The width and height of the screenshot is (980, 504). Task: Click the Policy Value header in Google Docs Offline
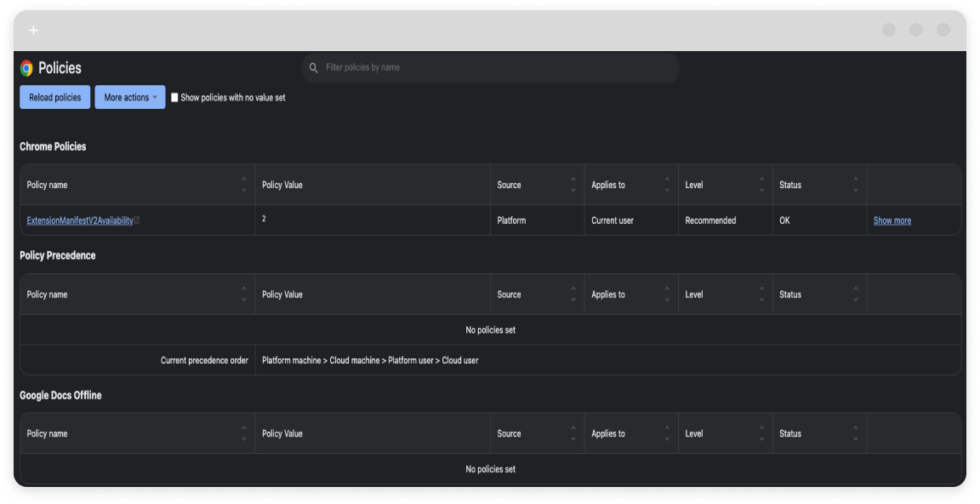[x=282, y=433]
